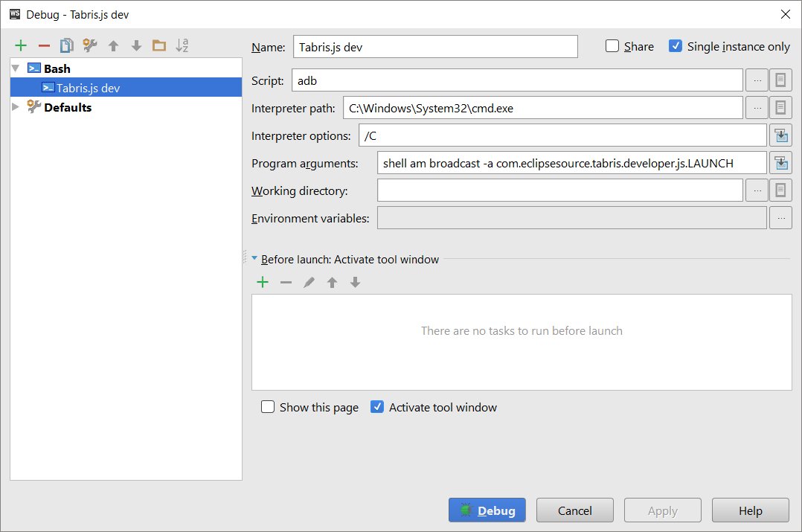Insert macro into the Interpreter path field
This screenshot has height=532, width=802.
pyautogui.click(x=780, y=108)
